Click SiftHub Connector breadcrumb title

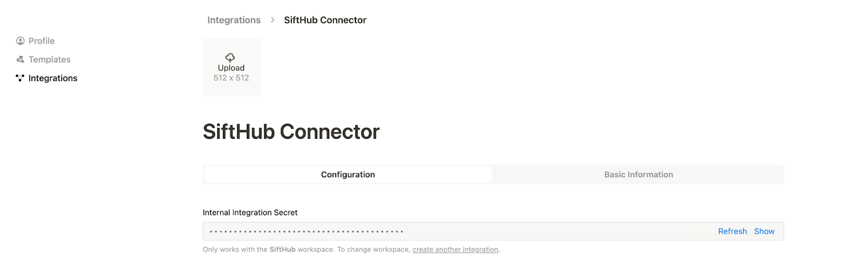[x=325, y=20]
